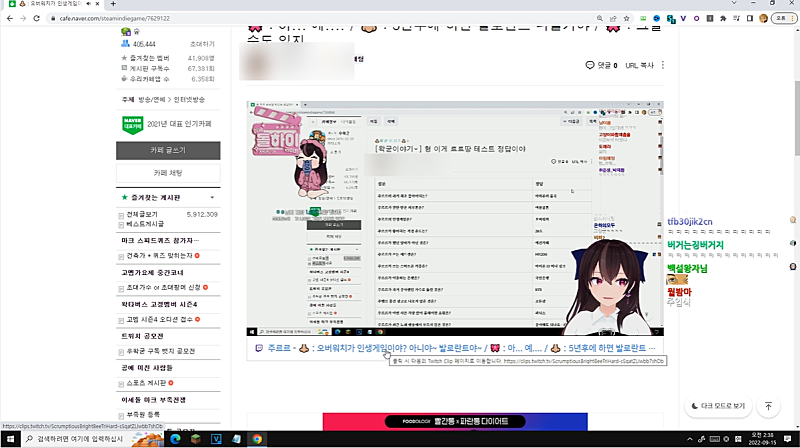The height and width of the screenshot is (448, 800).
Task: Open the media control playlist icon
Action: [x=736, y=18]
